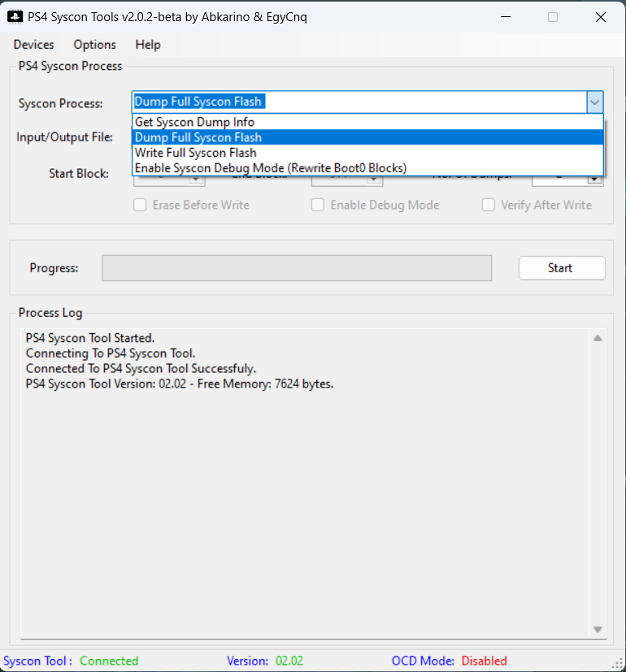Select Write Full Syscon Flash option
The height and width of the screenshot is (672, 626).
point(368,153)
